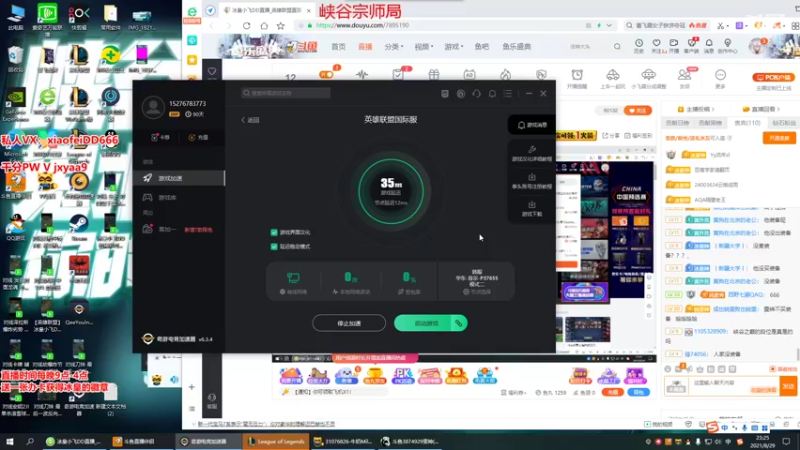Click the card coupon button beside recharge
Image resolution: width=800 pixels, height=450 pixels.
[x=160, y=137]
